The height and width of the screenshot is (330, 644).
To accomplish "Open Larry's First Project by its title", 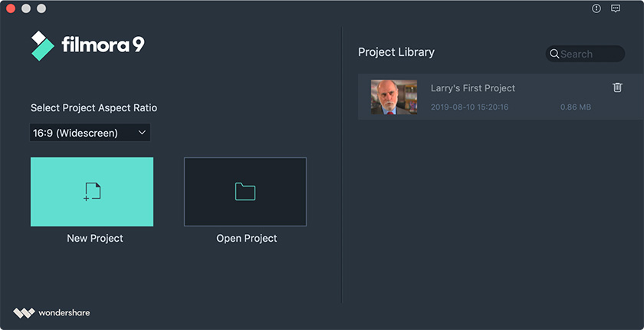I will pos(473,88).
